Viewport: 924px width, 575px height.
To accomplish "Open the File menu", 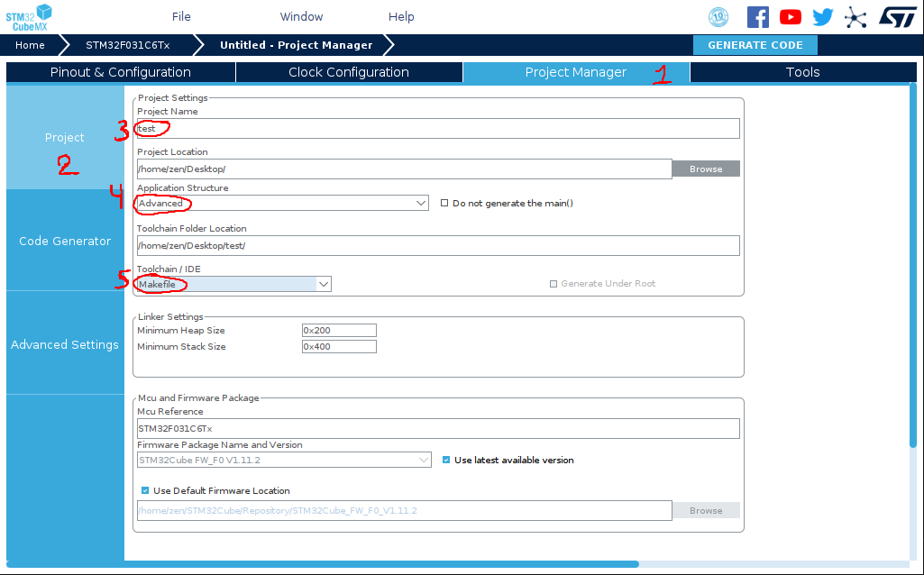I will coord(181,16).
